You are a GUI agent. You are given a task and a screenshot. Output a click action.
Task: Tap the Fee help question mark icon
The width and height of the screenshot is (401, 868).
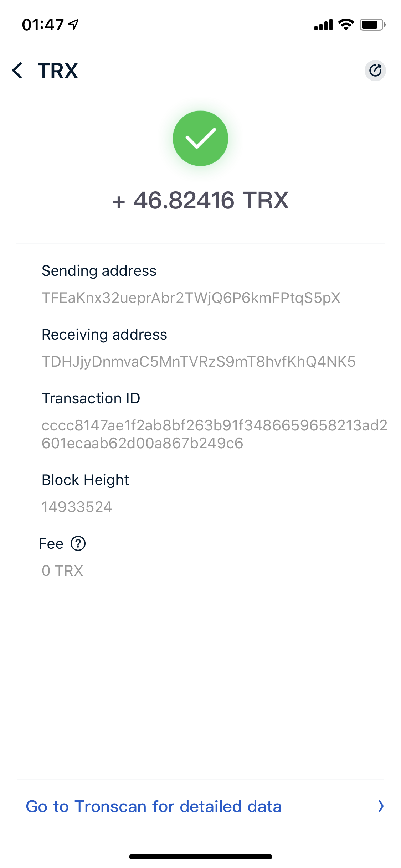[78, 544]
